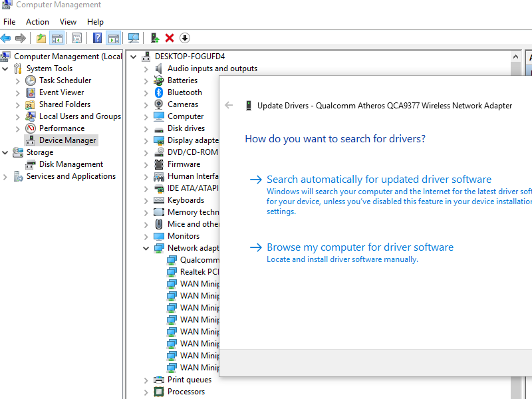The height and width of the screenshot is (399, 532).
Task: Click the Firmware chip icon
Action: coord(159,164)
